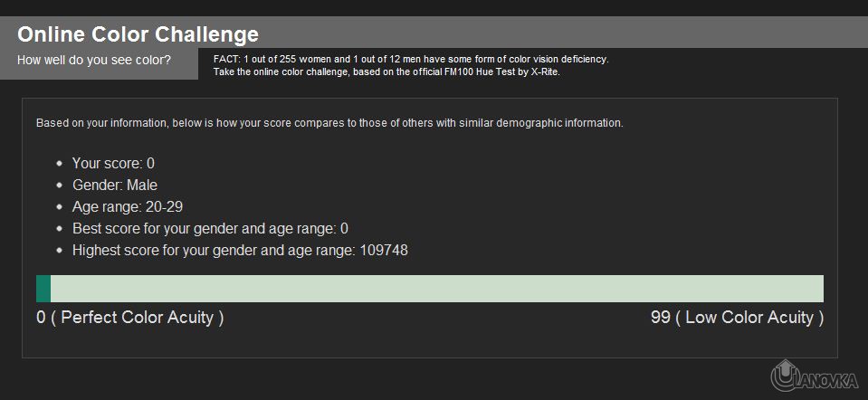868x400 pixels.
Task: Click the FACT line about color vision deficiency
Action: (411, 59)
